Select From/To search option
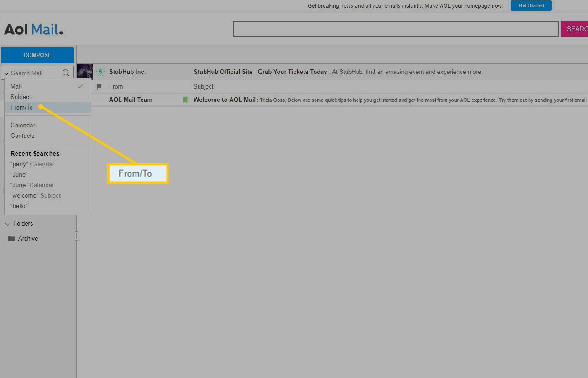Image resolution: width=588 pixels, height=378 pixels. tap(47, 107)
